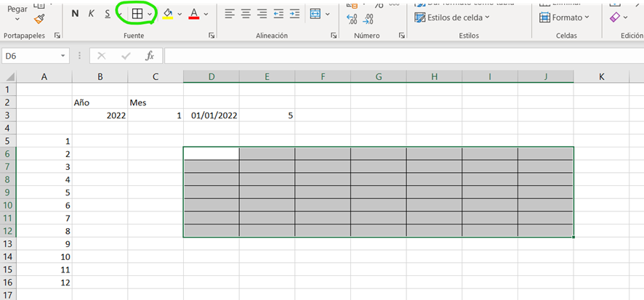Click inside the formula bar input
This screenshot has width=644, height=300.
tap(404, 56)
